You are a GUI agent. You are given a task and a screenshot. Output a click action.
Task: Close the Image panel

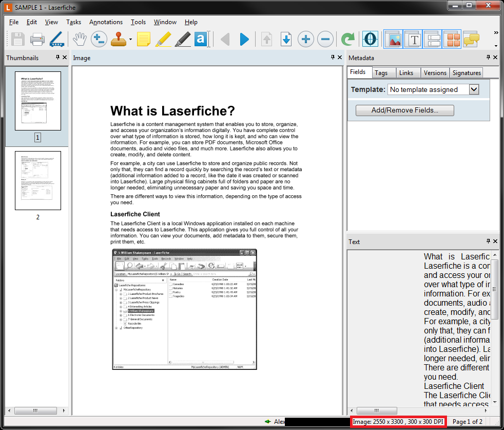pos(340,58)
